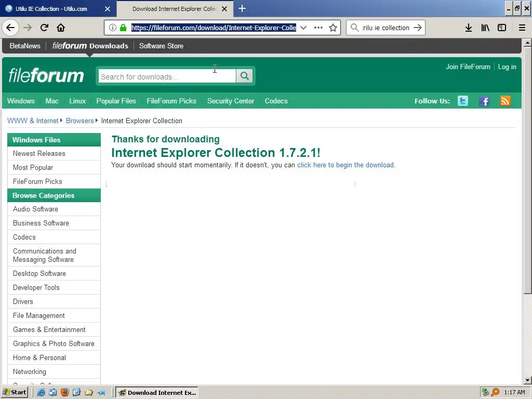Click the Search for downloads field

point(167,76)
